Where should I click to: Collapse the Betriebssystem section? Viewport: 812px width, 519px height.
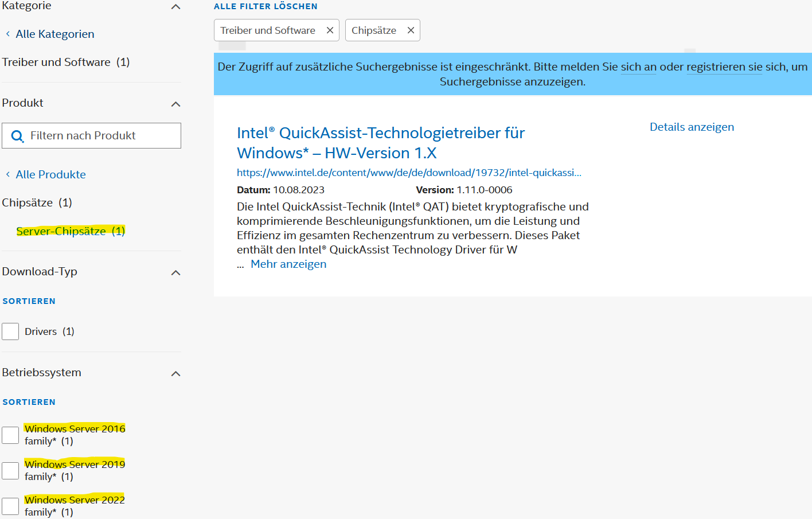(x=176, y=373)
